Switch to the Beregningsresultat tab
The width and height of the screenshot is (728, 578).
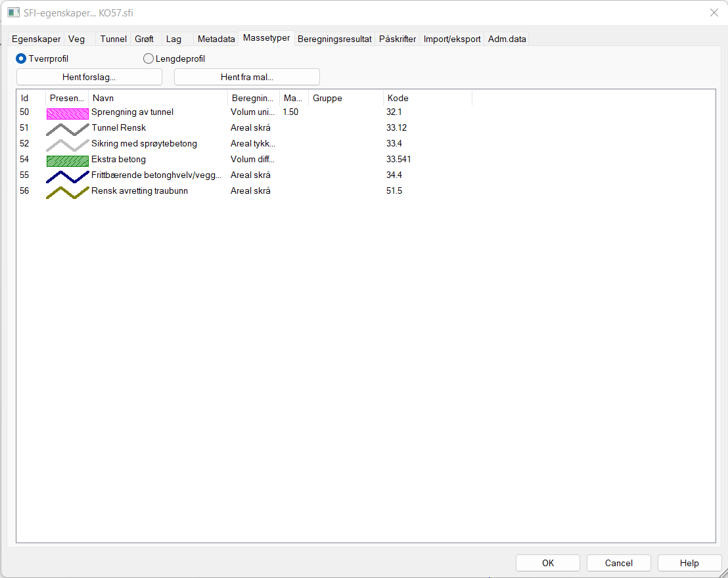335,38
